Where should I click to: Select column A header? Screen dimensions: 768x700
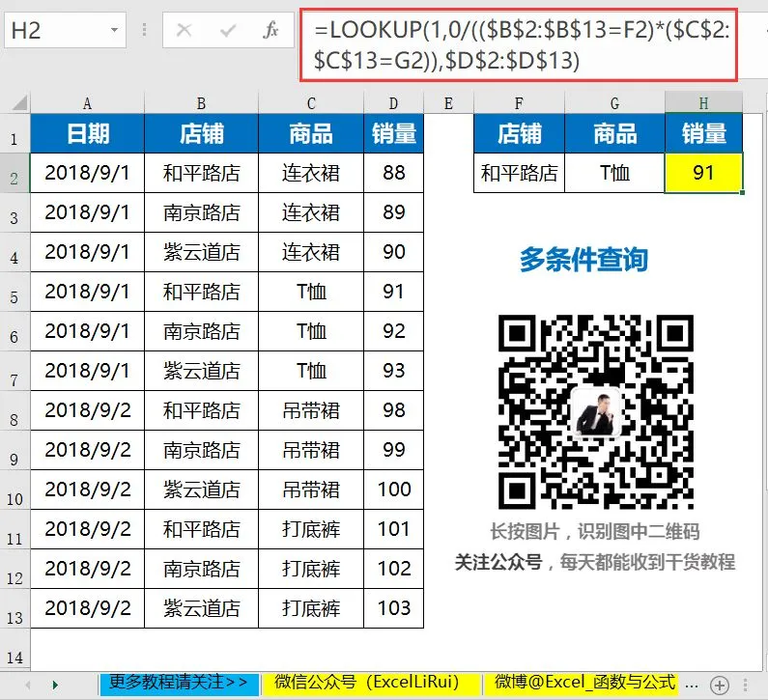[87, 103]
